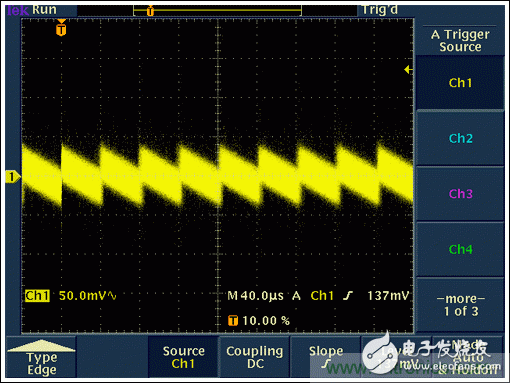Viewport: 510px width, 383px height.
Task: Click the Run status indicator
Action: 44,10
